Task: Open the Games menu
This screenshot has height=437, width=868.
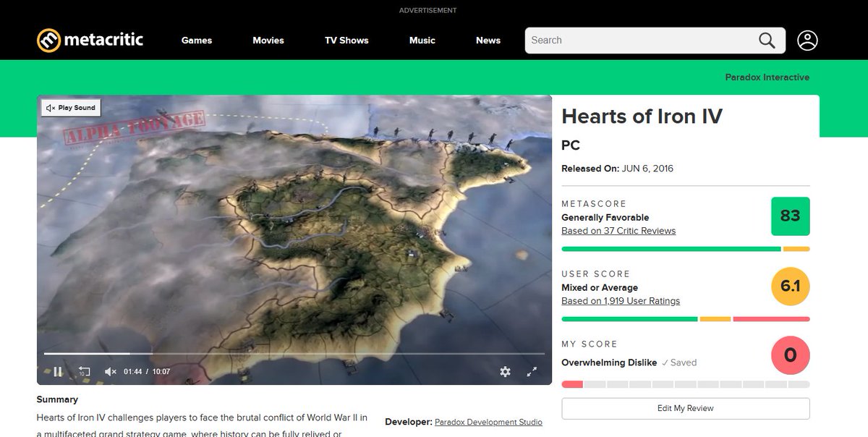Action: pos(197,41)
